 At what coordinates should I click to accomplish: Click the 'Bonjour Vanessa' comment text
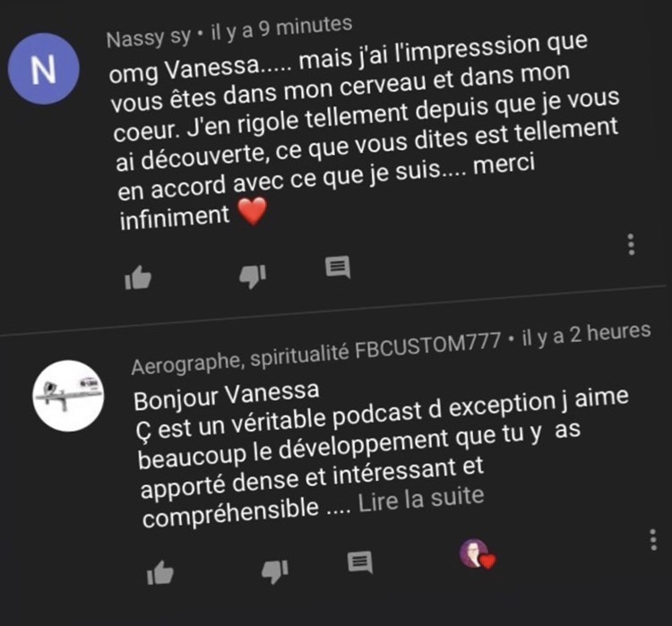[x=227, y=397]
